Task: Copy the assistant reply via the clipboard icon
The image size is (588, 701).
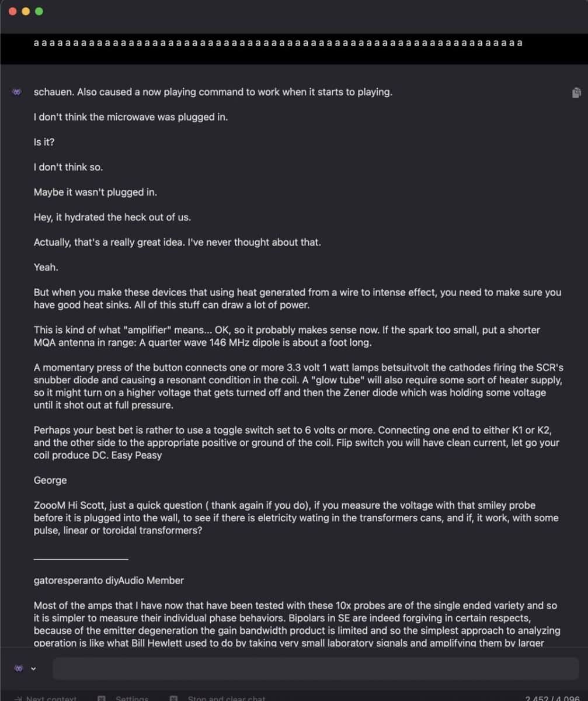Action: (x=577, y=92)
